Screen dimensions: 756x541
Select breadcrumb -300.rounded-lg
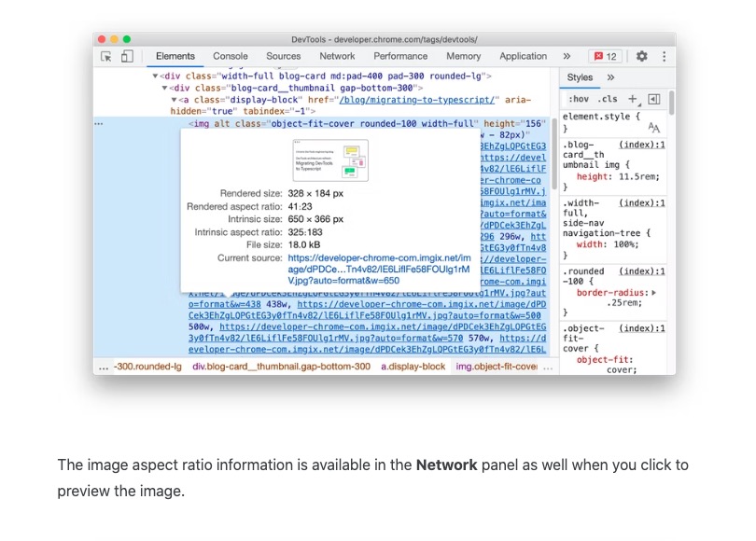pos(147,367)
